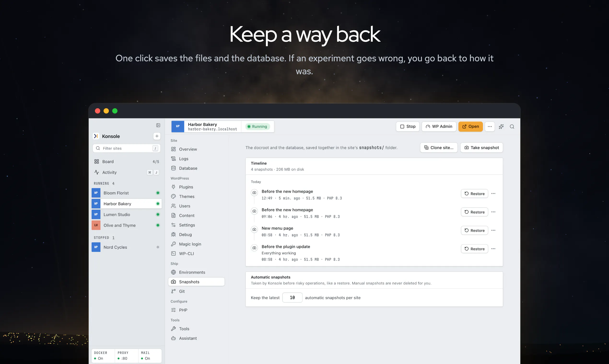Open the Themes section

point(196,196)
